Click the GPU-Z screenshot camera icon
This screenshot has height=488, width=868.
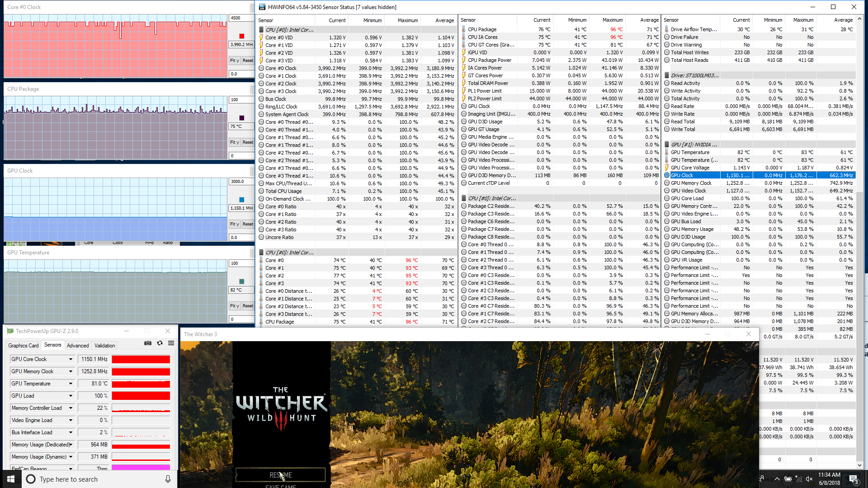pos(148,343)
